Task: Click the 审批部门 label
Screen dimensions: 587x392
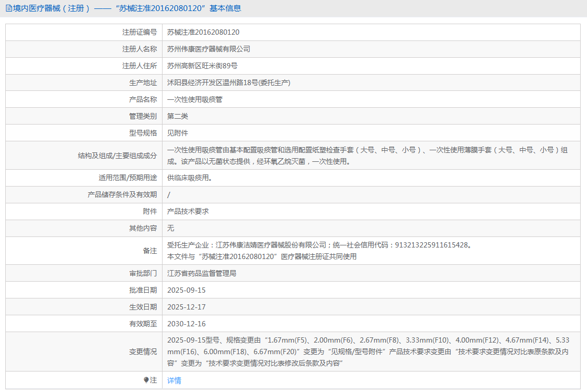Action: tap(143, 273)
